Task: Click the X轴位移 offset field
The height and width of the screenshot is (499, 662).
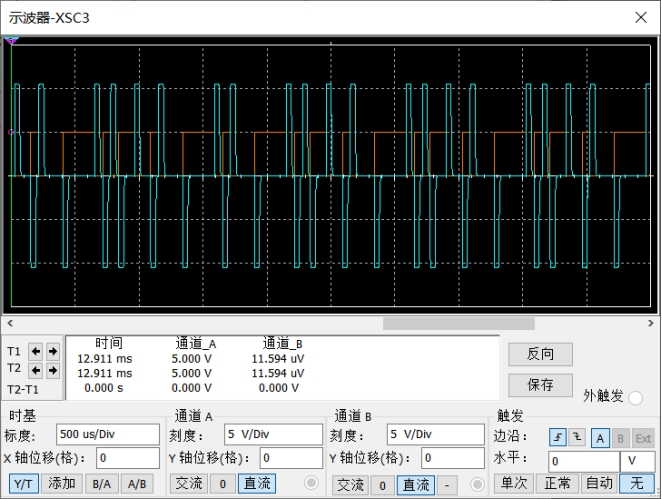Action: click(x=128, y=458)
